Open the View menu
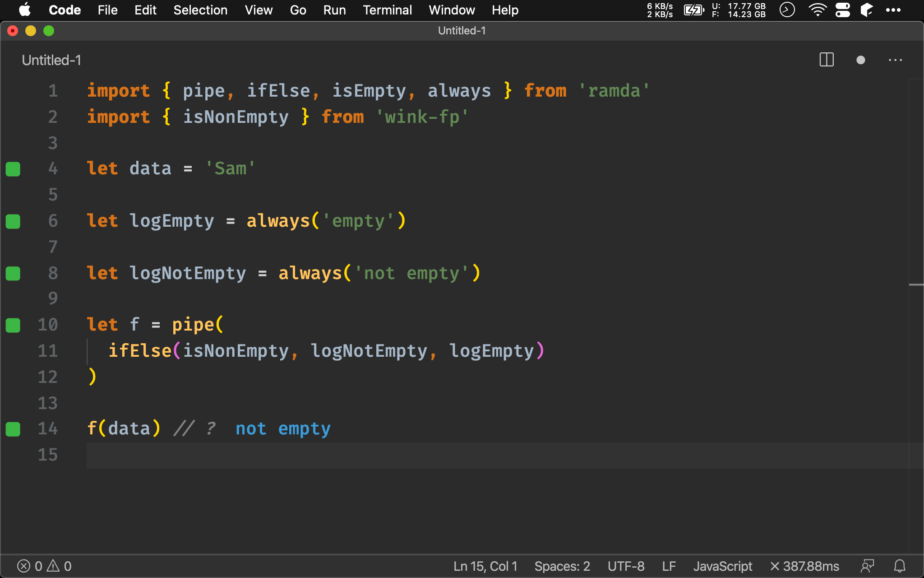The width and height of the screenshot is (924, 578). click(259, 10)
